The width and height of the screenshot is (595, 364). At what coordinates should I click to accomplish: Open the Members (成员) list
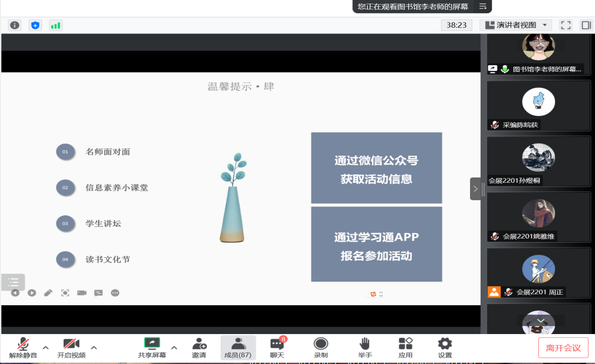[238, 348]
